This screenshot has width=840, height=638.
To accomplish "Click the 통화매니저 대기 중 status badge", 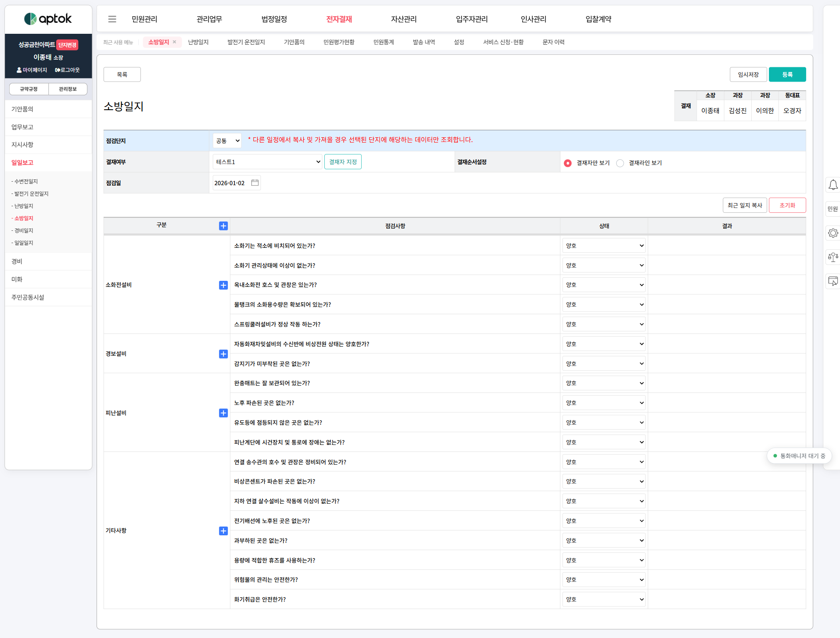I will [799, 456].
